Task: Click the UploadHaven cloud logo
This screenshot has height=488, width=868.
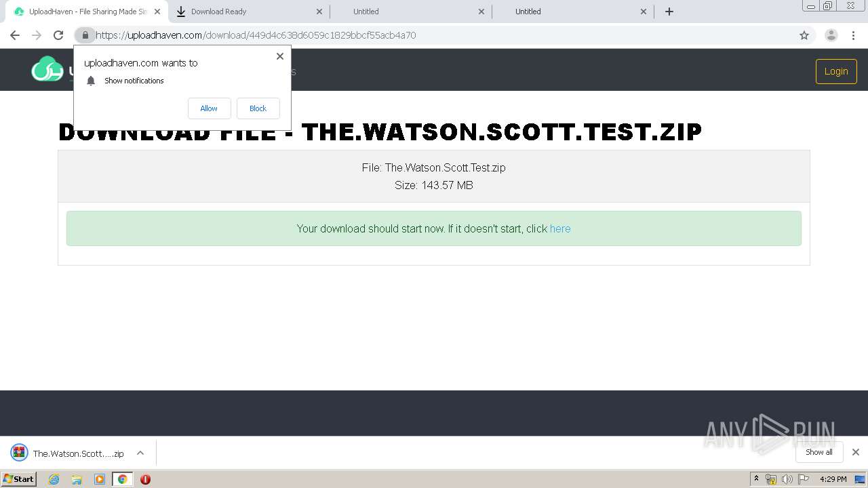Action: [x=47, y=69]
